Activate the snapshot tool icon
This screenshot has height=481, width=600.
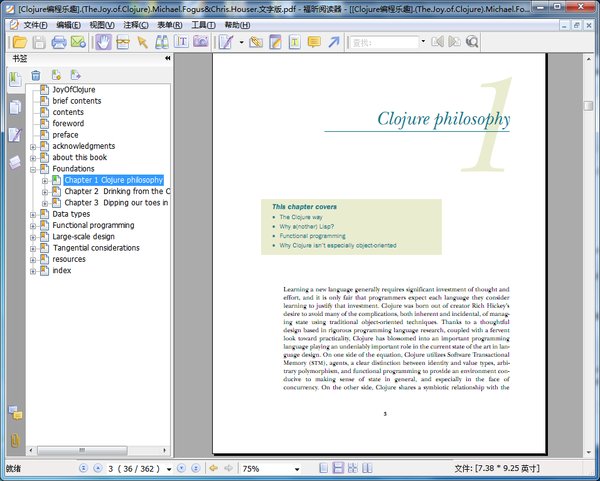pos(123,42)
